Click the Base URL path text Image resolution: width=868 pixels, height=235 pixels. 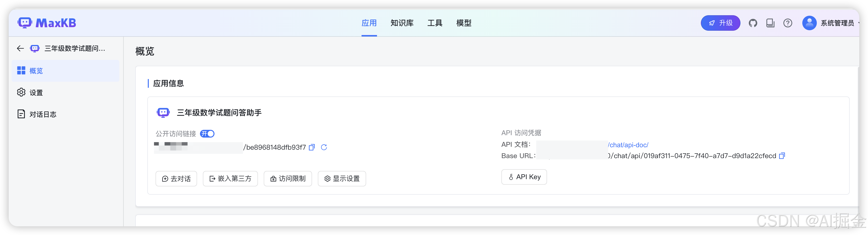click(692, 156)
